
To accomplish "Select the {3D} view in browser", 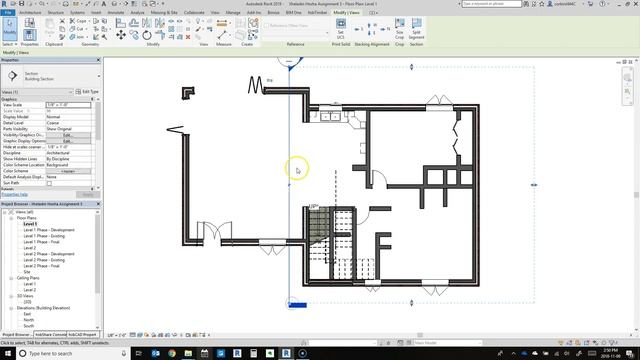I will pos(27,302).
